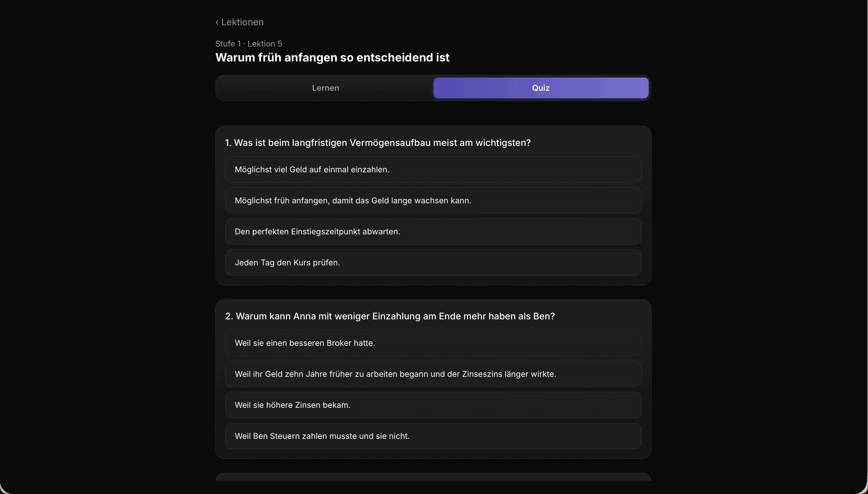Click the partially visible third question card
Viewport: 868px width, 494px height.
pos(433,477)
